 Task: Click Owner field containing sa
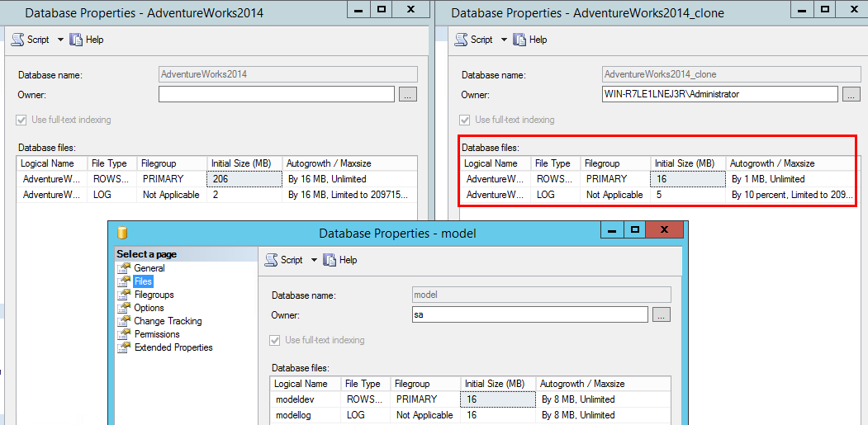[x=529, y=315]
